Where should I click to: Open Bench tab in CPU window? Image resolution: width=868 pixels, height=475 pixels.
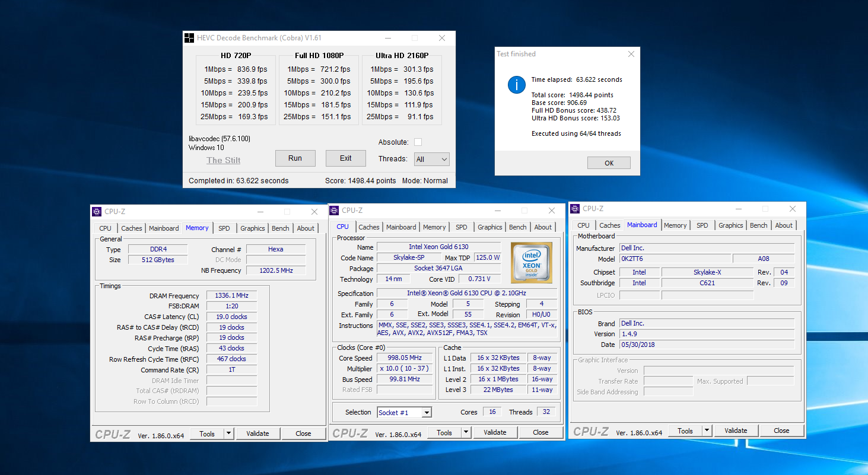[x=518, y=227]
